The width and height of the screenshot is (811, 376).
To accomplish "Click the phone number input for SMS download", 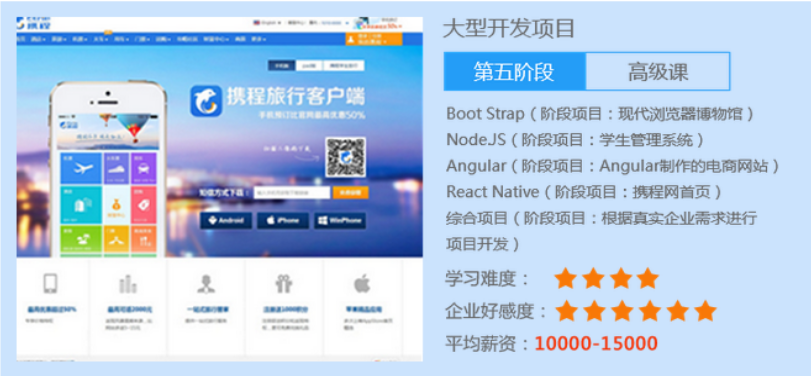I will (x=292, y=193).
